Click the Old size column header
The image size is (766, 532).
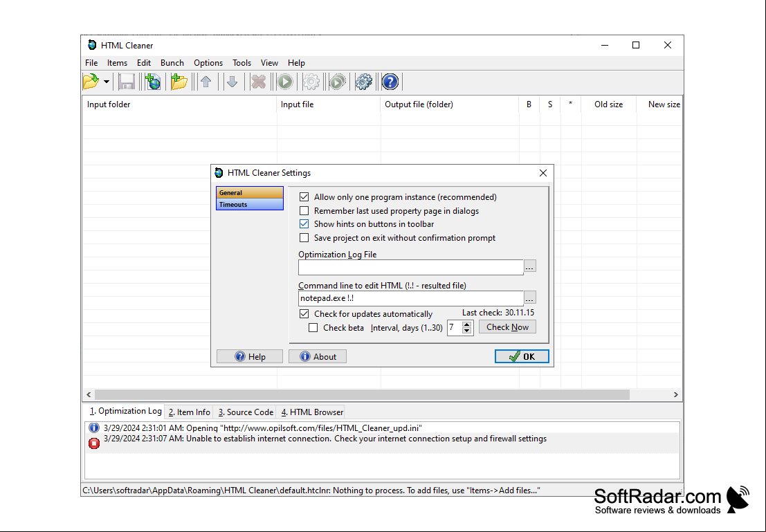(x=609, y=104)
